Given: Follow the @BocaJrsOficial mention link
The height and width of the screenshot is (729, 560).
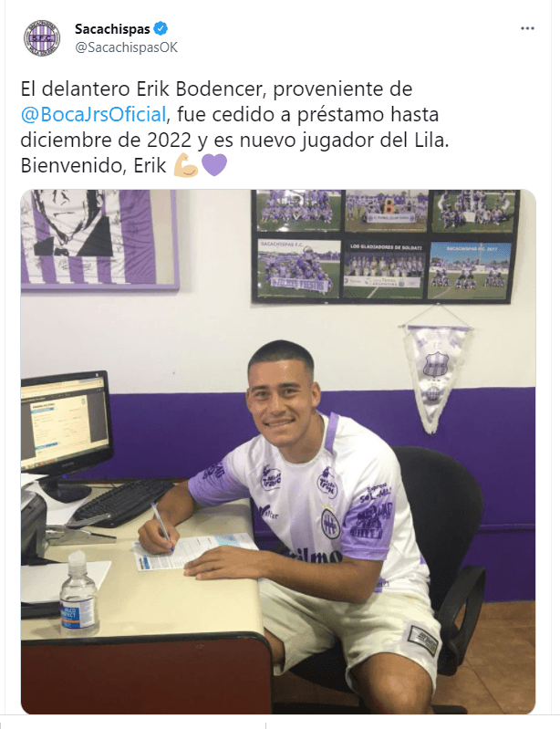Looking at the screenshot, I should (93, 114).
